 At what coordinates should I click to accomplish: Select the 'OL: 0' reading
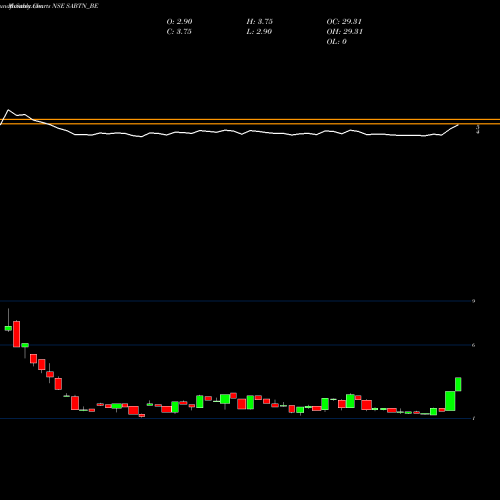[x=336, y=42]
